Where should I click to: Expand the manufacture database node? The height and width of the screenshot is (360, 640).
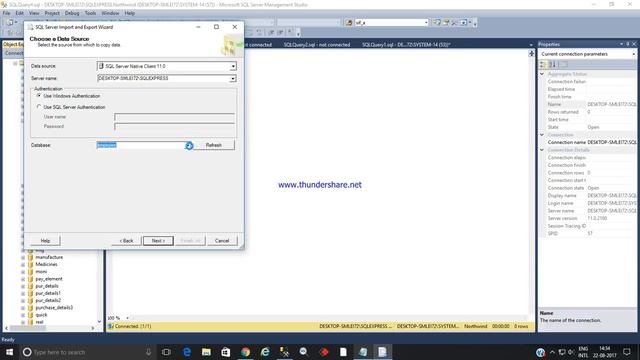[23, 258]
